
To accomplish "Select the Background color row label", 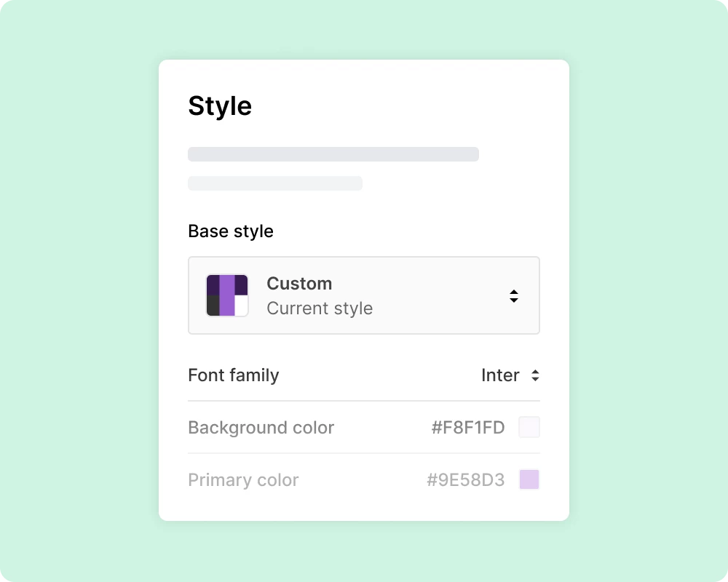I will coord(261,428).
